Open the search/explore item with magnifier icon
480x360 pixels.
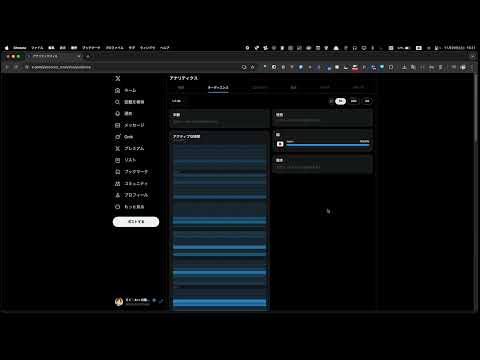[129, 102]
